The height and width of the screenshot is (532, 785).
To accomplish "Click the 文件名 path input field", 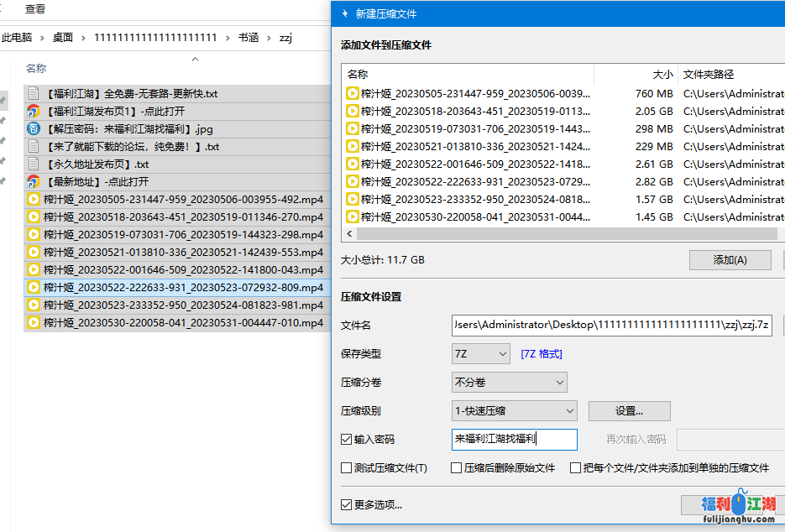I will pyautogui.click(x=611, y=326).
